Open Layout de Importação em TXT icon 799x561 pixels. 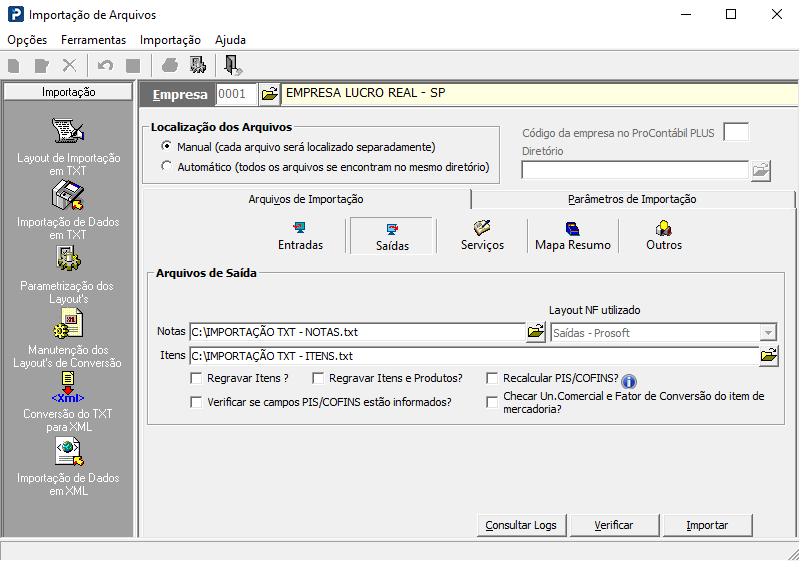[x=68, y=131]
